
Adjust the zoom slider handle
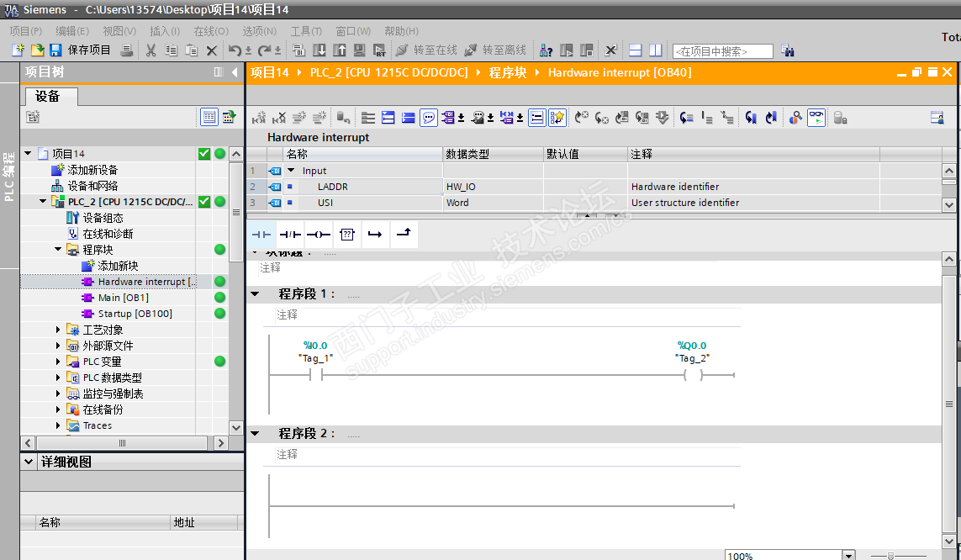click(x=890, y=556)
